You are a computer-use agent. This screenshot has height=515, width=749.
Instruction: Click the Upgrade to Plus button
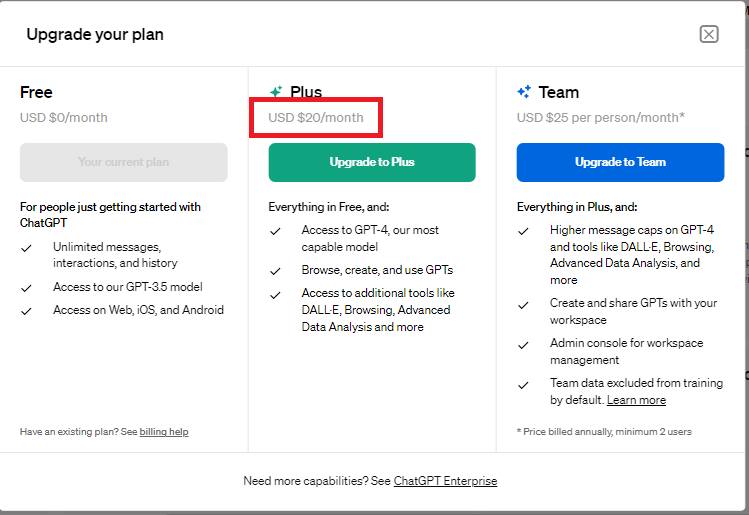pos(372,162)
